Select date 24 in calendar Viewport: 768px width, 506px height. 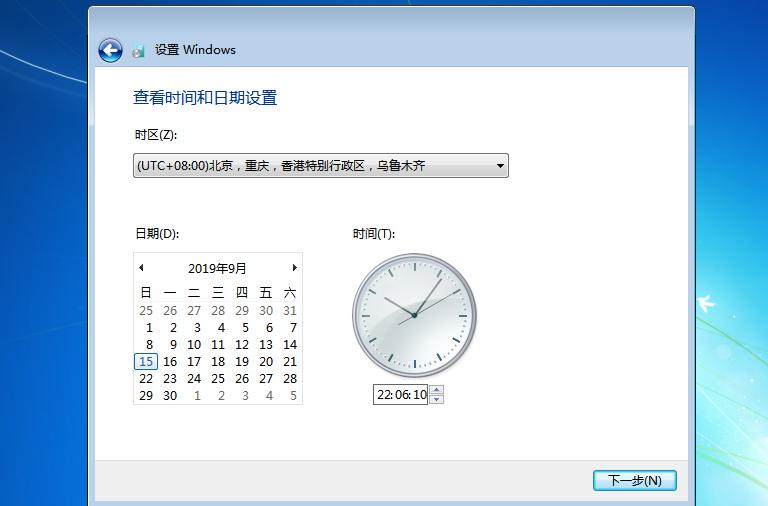click(x=194, y=379)
